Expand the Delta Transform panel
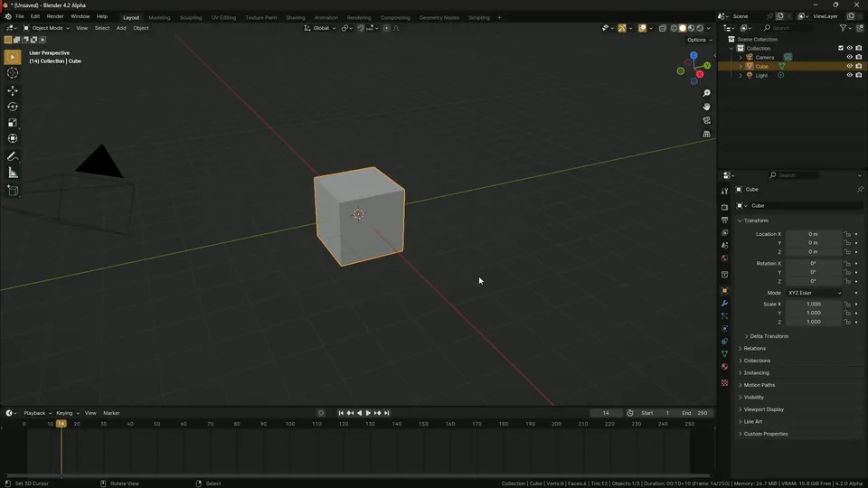Image resolution: width=868 pixels, height=488 pixels. [769, 336]
